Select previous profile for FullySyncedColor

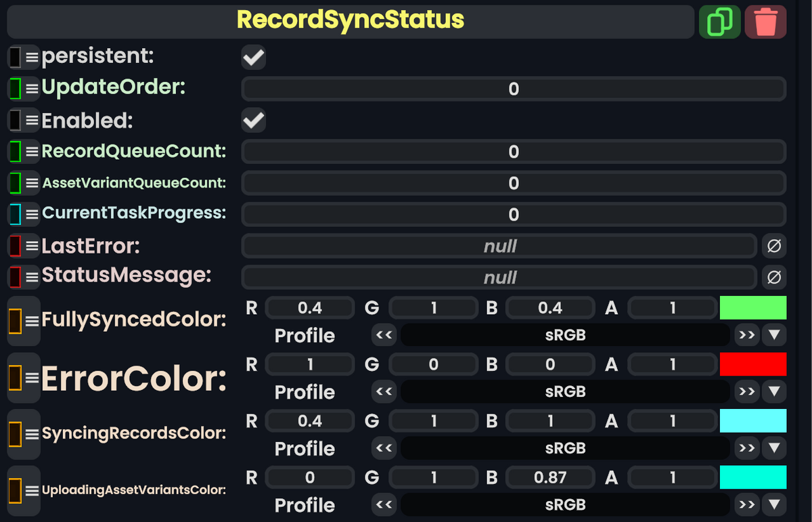[384, 334]
